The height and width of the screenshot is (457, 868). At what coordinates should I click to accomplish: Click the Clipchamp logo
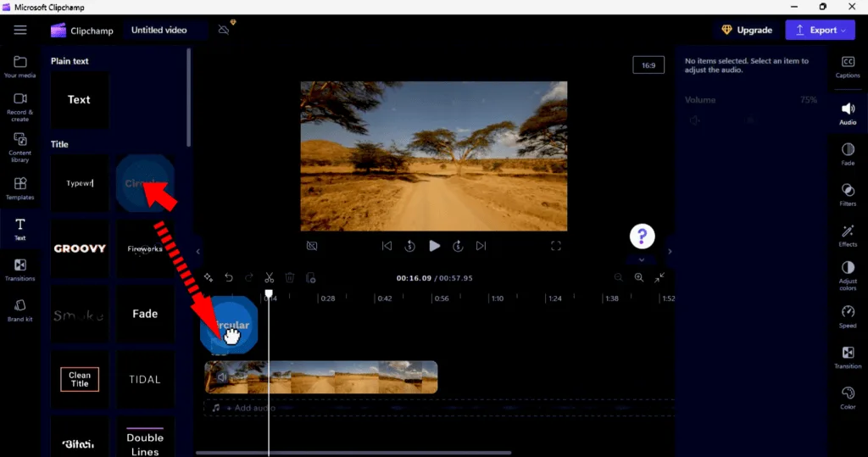tap(82, 31)
